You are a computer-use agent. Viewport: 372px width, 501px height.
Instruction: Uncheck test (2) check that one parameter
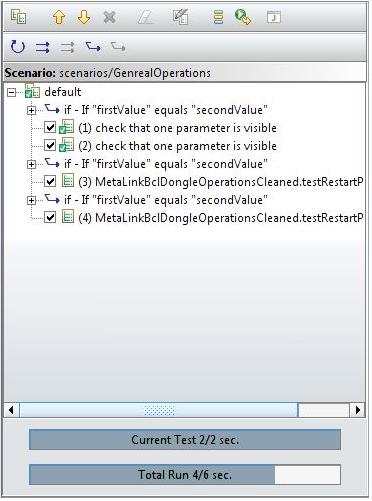click(50, 145)
